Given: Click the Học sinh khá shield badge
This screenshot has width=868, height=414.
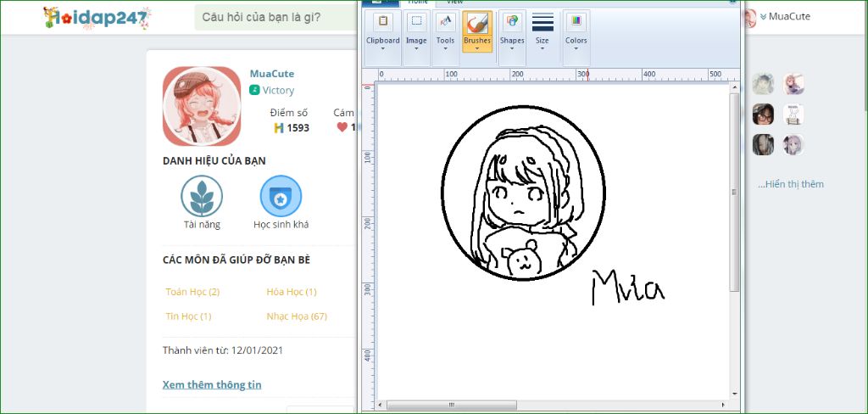Looking at the screenshot, I should [x=281, y=196].
